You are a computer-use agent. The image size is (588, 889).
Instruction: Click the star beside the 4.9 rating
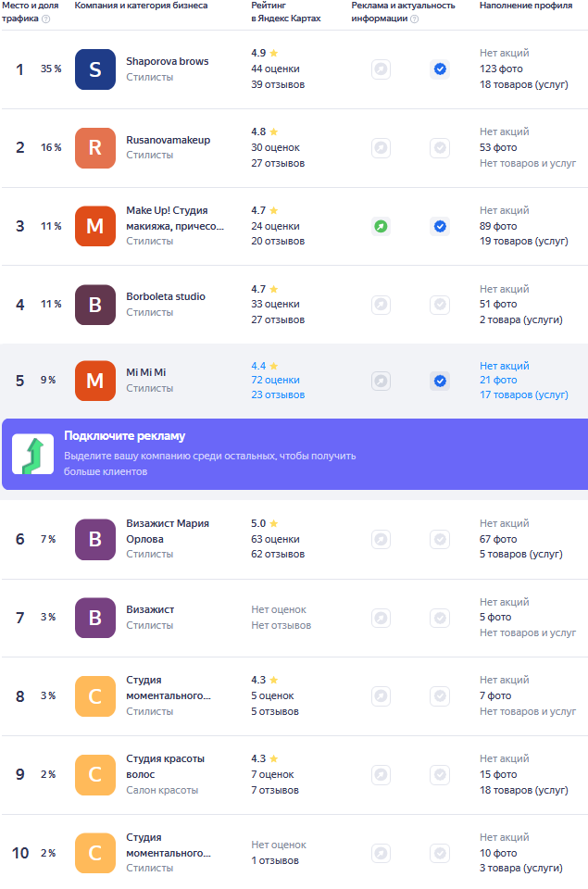(274, 53)
